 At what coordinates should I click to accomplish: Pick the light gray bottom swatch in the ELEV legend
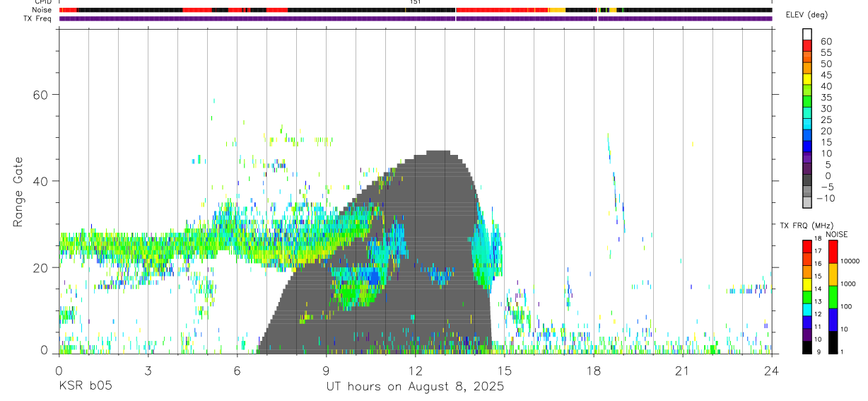(x=807, y=202)
